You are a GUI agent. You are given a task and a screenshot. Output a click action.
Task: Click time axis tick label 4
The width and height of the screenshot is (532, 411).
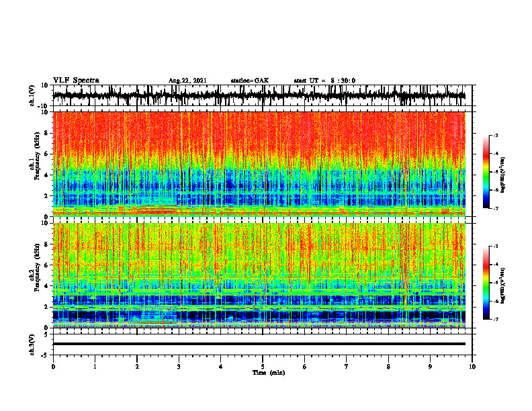(220, 367)
